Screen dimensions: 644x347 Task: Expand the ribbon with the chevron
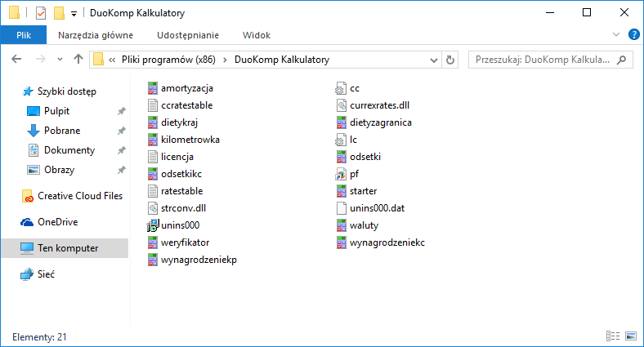coord(616,35)
